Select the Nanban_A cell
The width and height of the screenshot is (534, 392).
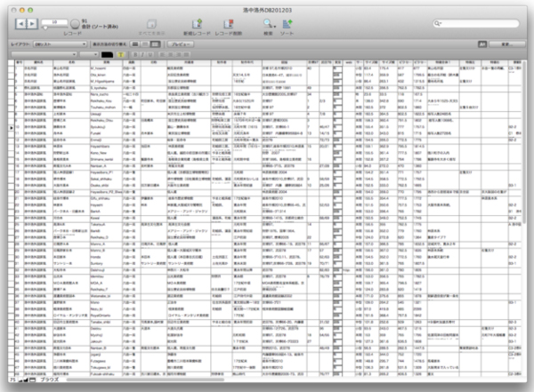pos(106,166)
